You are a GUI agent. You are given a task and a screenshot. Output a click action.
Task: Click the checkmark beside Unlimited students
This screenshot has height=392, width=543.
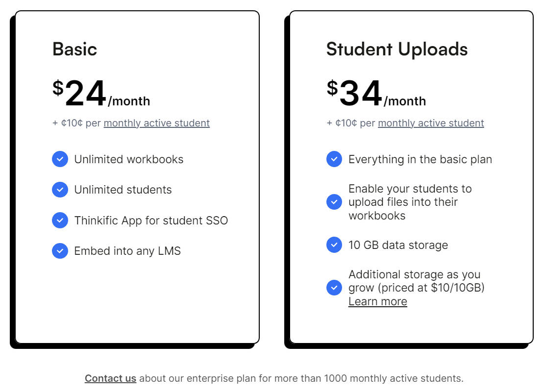tap(60, 190)
